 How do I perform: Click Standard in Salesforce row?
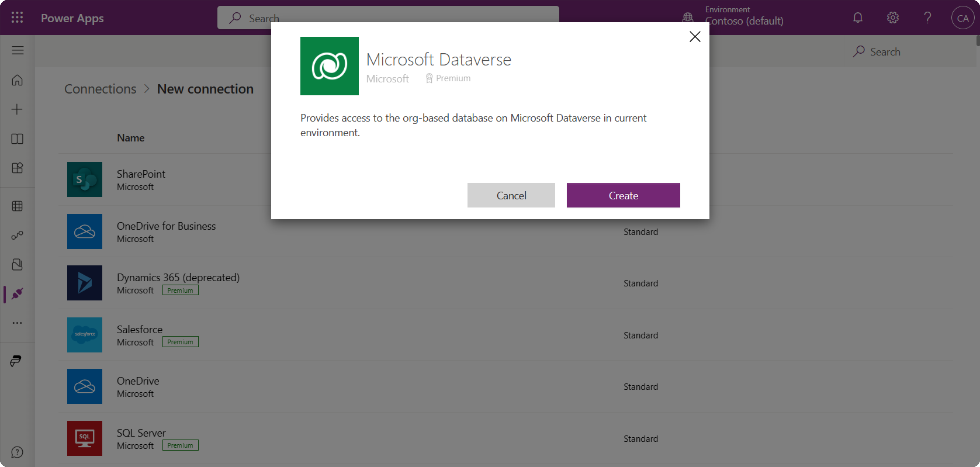640,335
